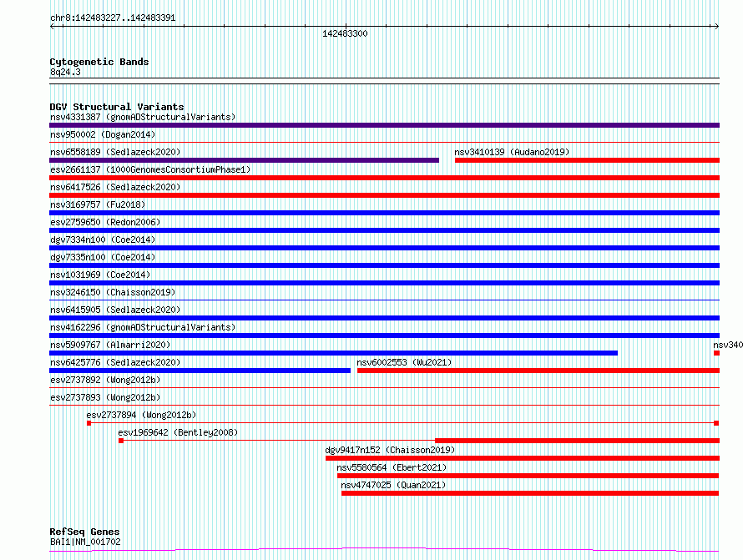This screenshot has height=560, width=743.
Task: Select esv2737894 (Wong2012b) label
Action: pyautogui.click(x=141, y=415)
